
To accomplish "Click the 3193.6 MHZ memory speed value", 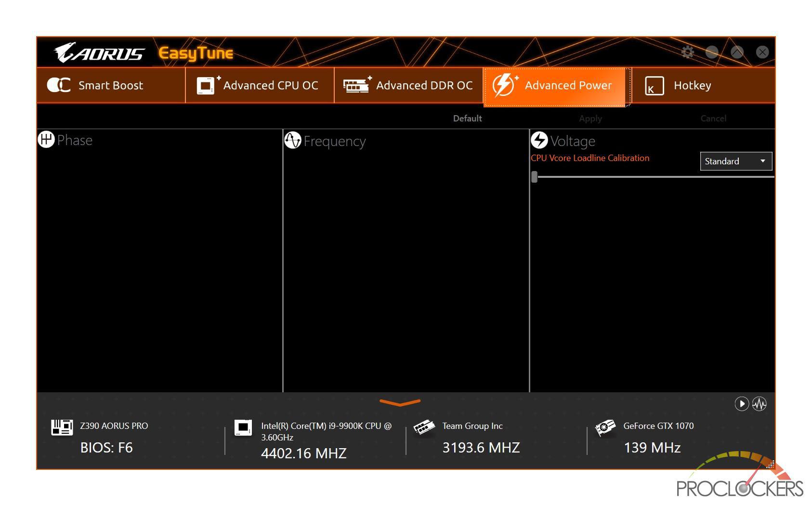I will tap(481, 448).
